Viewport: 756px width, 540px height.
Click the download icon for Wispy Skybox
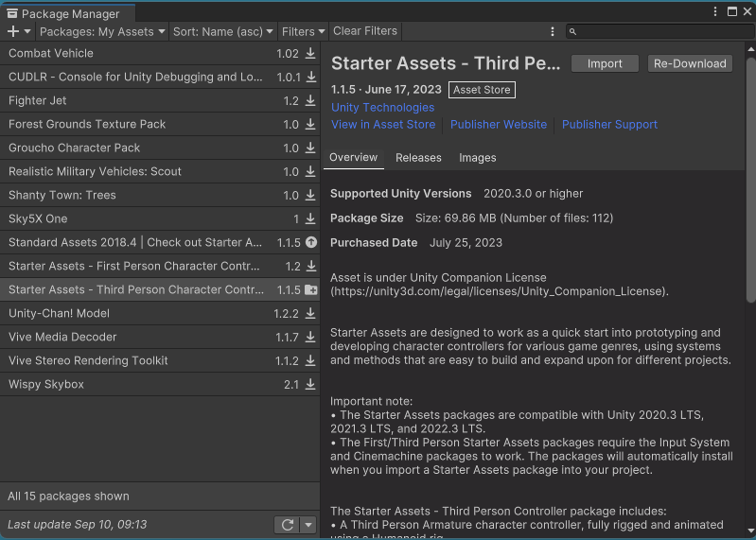pos(310,385)
